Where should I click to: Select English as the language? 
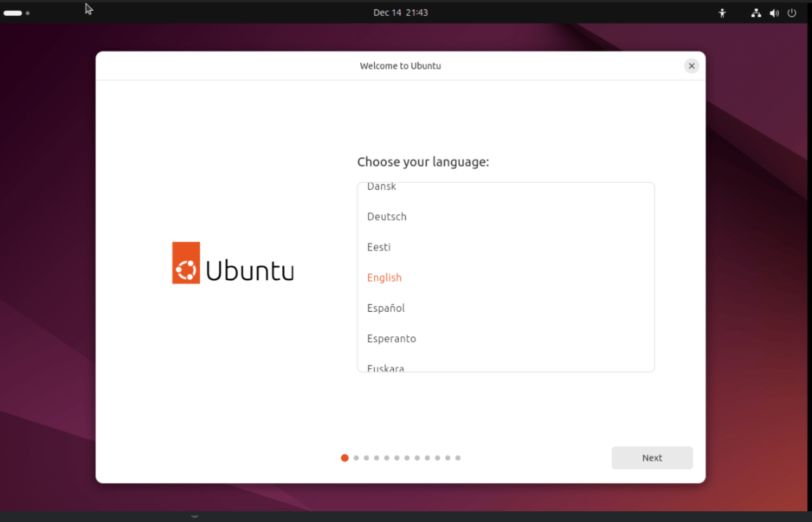(384, 277)
